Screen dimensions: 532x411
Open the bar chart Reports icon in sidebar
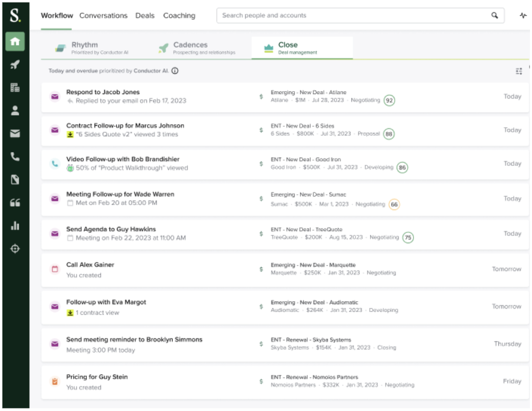click(15, 226)
